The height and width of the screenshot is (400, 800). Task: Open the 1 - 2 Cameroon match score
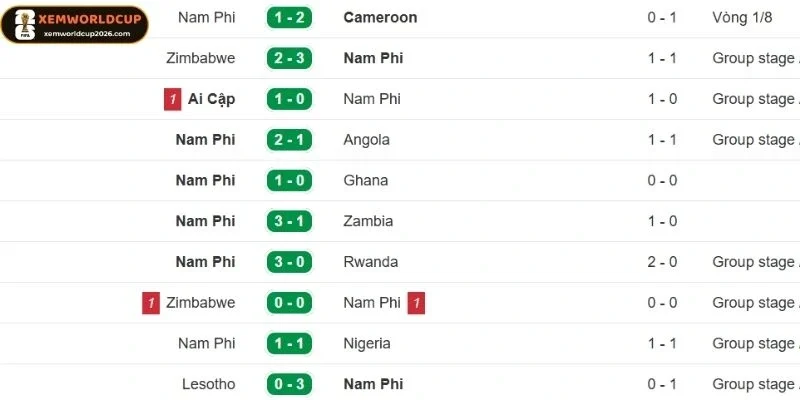click(290, 17)
